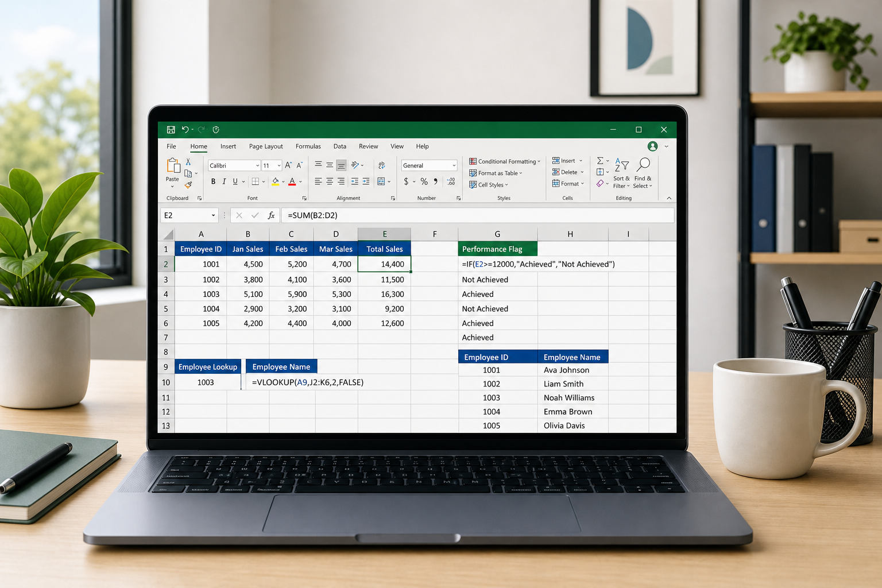Open the Data tab
This screenshot has width=882, height=588.
(340, 146)
